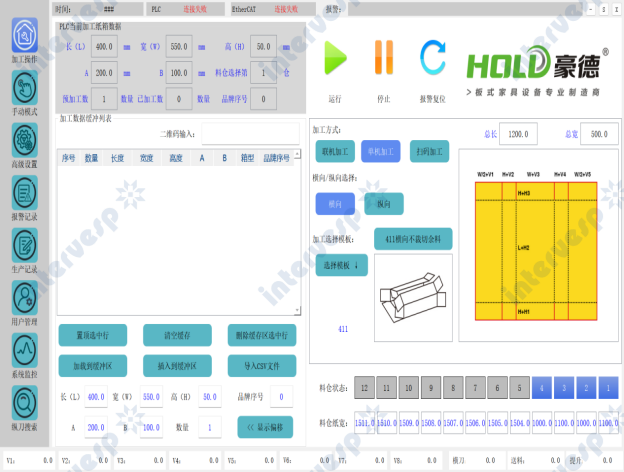Expand the 显示偏移 offset panel
The width and height of the screenshot is (624, 472).
point(265,427)
